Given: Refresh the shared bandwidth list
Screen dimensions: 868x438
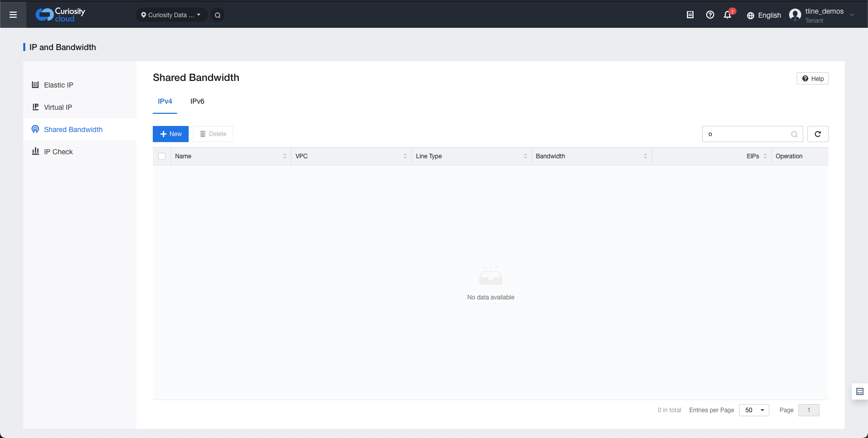Looking at the screenshot, I should pos(817,134).
